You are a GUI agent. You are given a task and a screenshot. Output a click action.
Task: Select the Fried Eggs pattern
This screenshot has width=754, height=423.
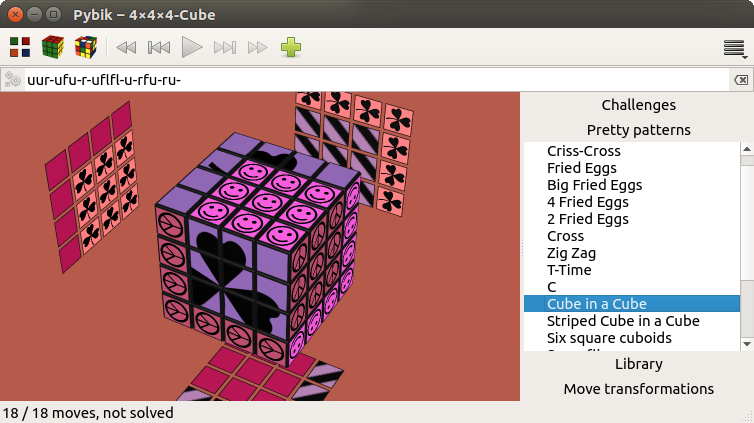click(x=632, y=168)
